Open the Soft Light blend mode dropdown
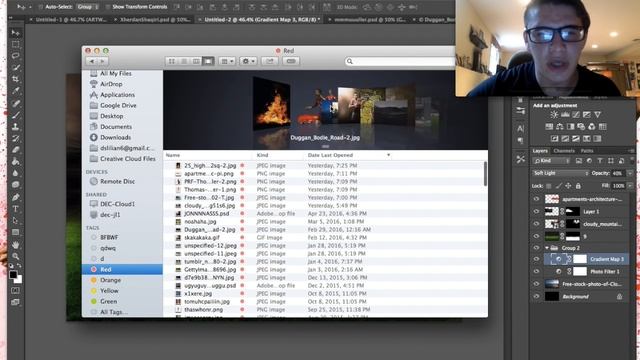The width and height of the screenshot is (640, 360). 561,173
